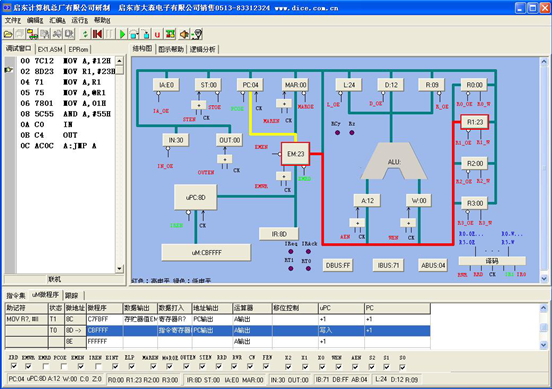Viewport: 552px width, 389px height.
Task: Click the speaker sound toolbar icon
Action: point(184,34)
